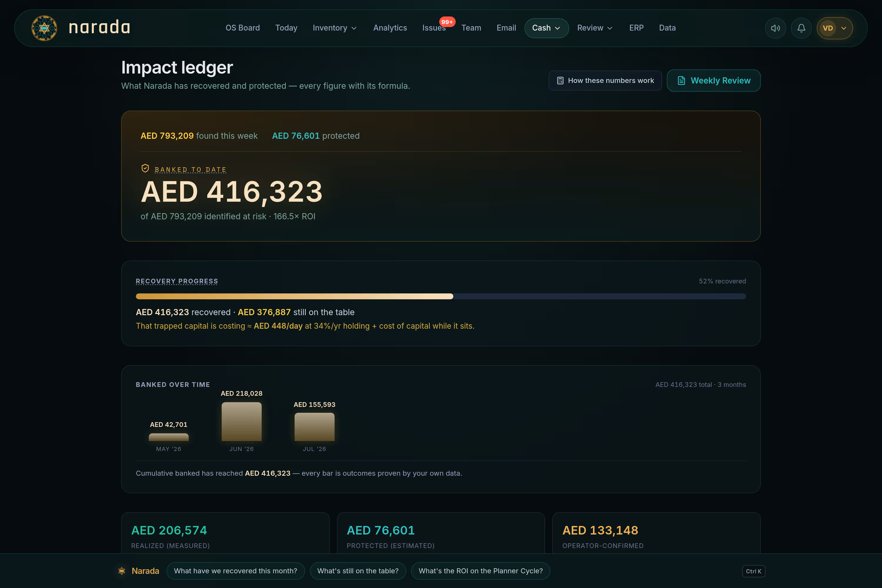Click the 99+ issues badge
The width and height of the screenshot is (882, 588).
[447, 22]
